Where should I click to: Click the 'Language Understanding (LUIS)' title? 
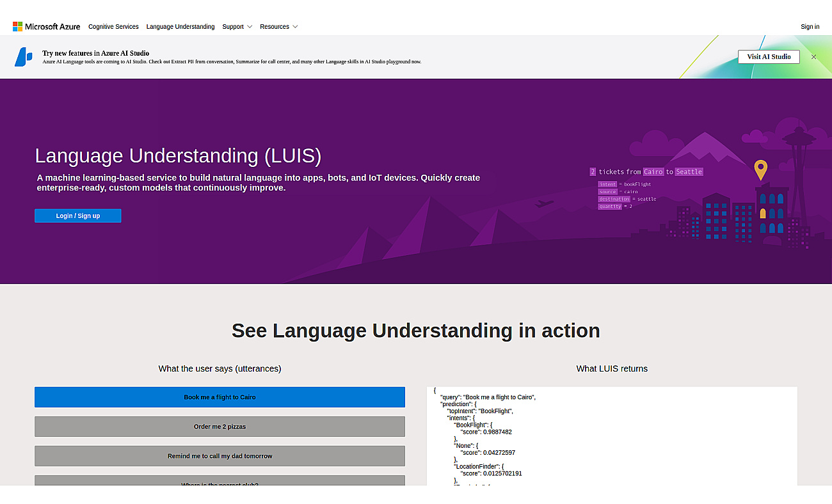[178, 155]
